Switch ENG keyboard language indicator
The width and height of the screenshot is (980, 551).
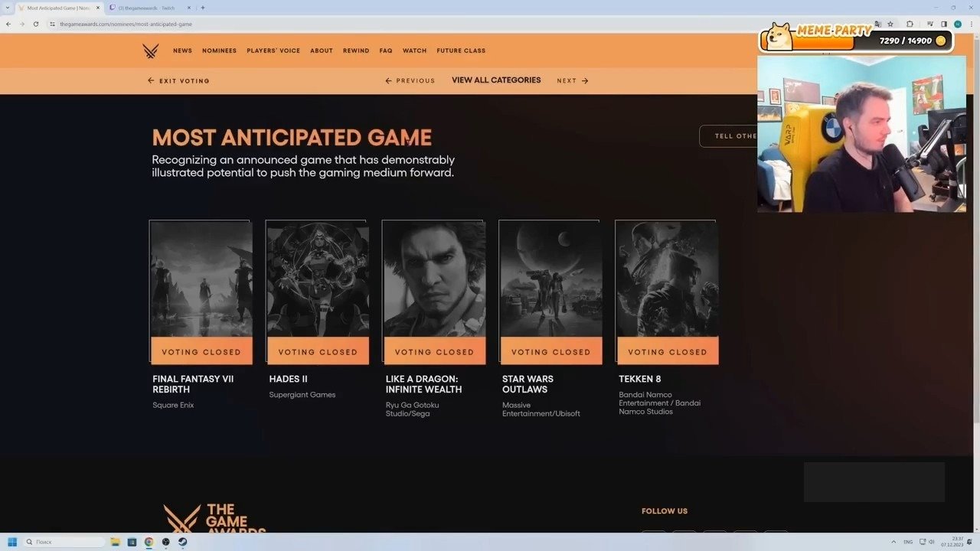[908, 542]
